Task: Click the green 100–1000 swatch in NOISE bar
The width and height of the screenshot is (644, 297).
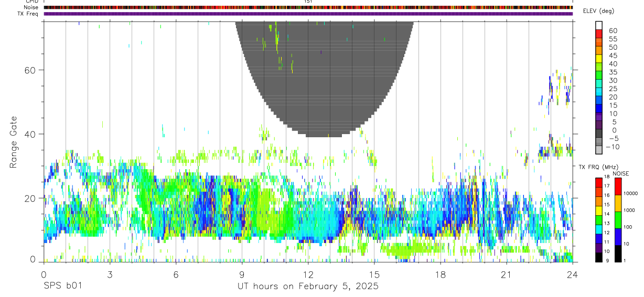Action: point(618,219)
